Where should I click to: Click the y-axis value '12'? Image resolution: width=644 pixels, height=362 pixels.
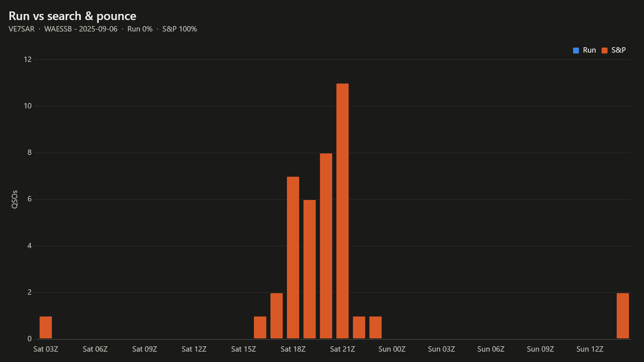[28, 59]
